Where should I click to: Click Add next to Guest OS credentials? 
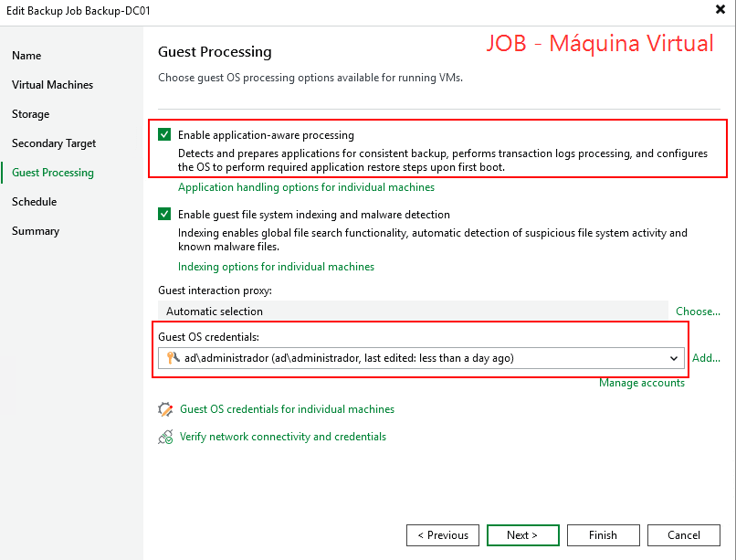coord(706,357)
